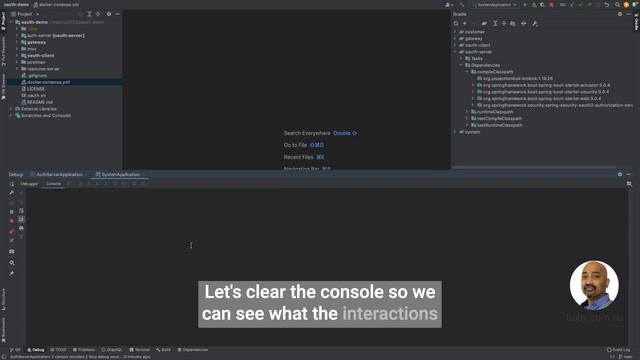
Task: Click the Search Everywhere magnifier icon
Action: point(617,4)
